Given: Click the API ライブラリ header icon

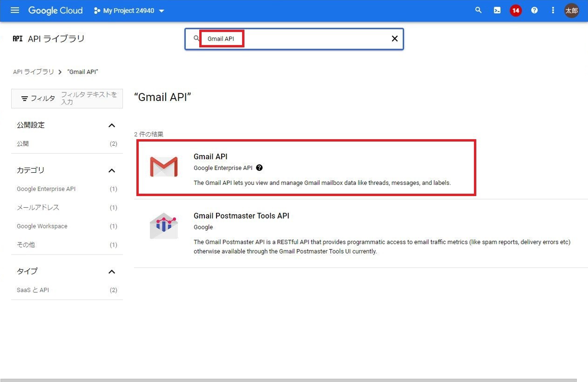Looking at the screenshot, I should point(18,39).
